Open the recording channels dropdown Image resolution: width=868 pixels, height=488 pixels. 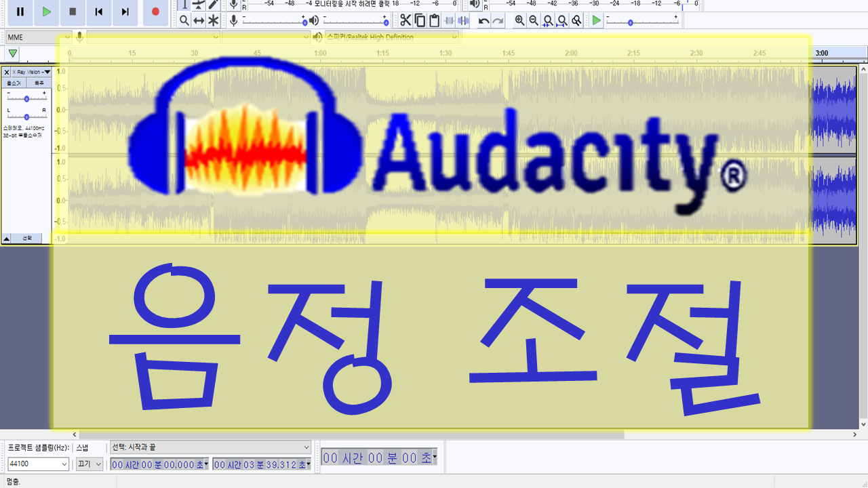point(266,37)
